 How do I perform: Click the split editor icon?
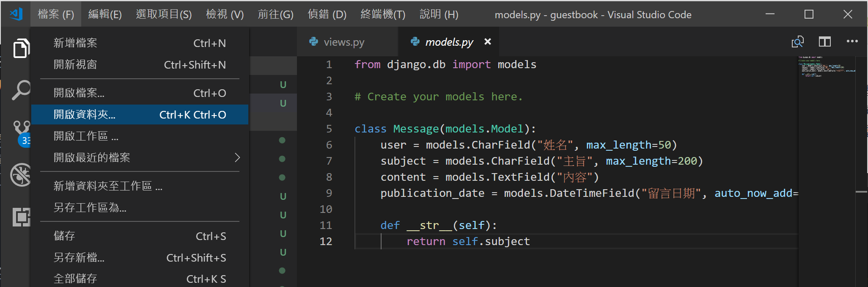[x=824, y=41]
